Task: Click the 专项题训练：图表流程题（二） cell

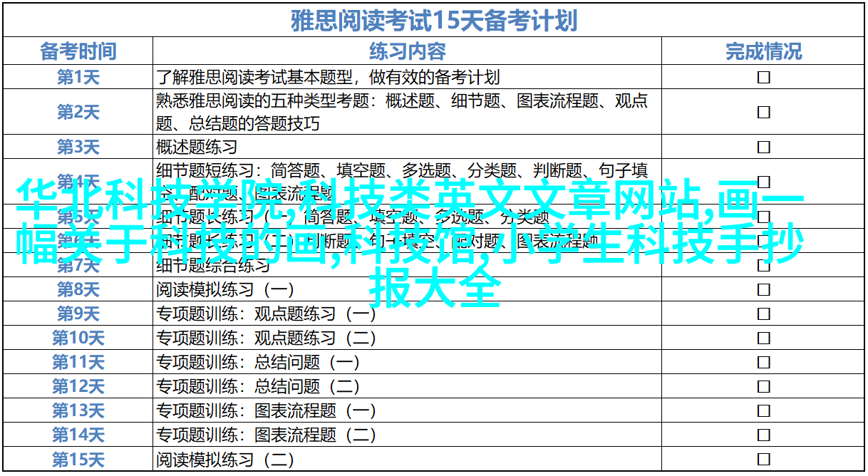Action: pos(407,435)
